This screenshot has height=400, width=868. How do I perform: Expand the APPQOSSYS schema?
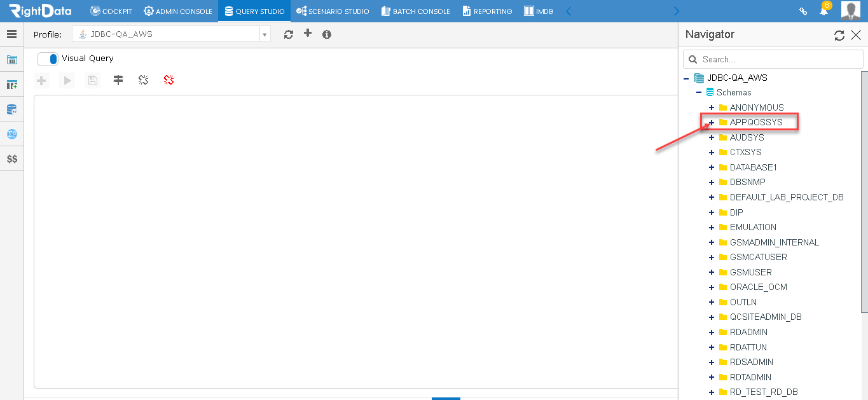[x=712, y=123]
